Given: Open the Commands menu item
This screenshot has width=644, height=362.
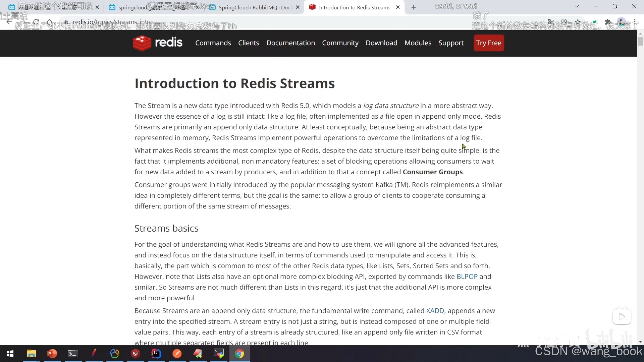Looking at the screenshot, I should pos(213,43).
